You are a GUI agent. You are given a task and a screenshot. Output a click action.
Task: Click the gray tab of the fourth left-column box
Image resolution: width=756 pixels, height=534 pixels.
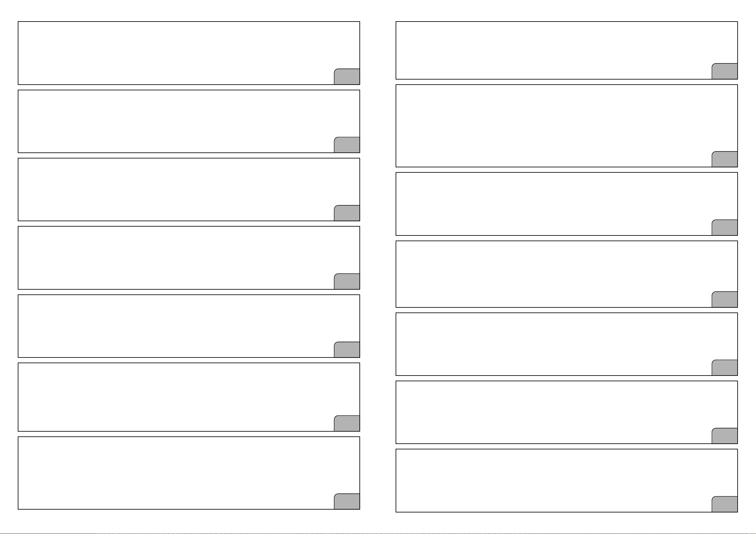pyautogui.click(x=347, y=281)
